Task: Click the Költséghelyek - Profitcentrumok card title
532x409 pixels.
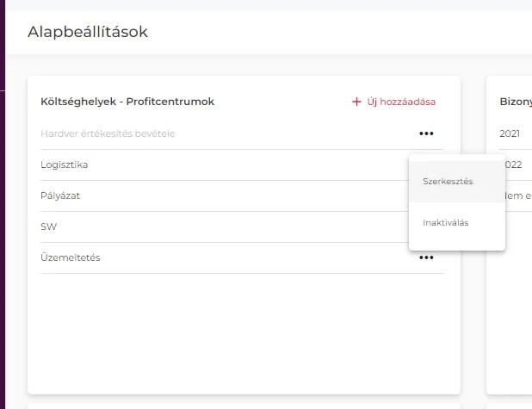Action: (x=127, y=102)
